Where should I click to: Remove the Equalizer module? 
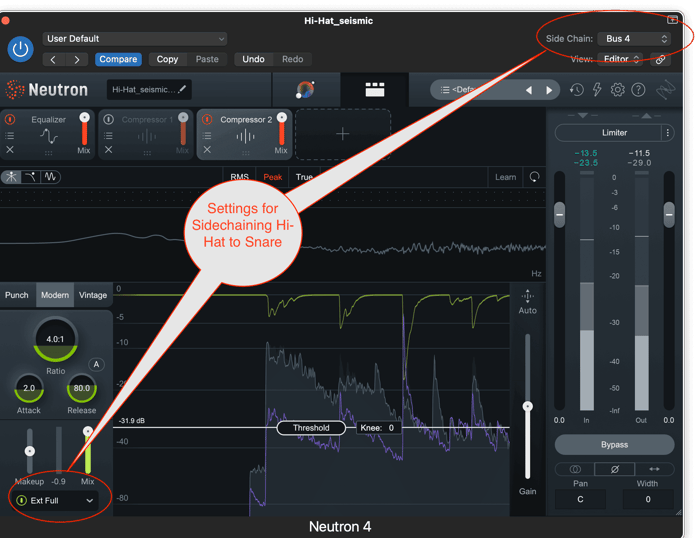[10, 150]
